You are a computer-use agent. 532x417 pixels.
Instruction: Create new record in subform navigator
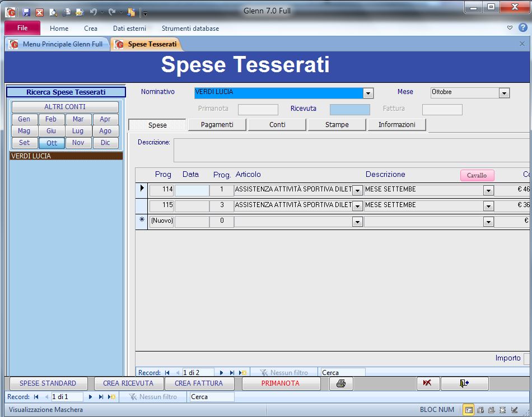tap(242, 373)
